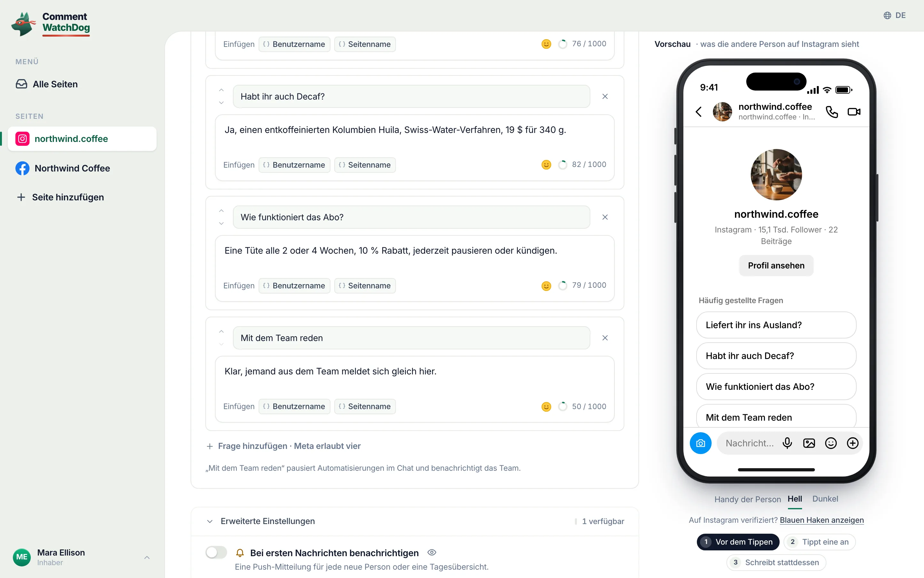
Task: Switch preview theme to Dunkel
Action: tap(825, 499)
